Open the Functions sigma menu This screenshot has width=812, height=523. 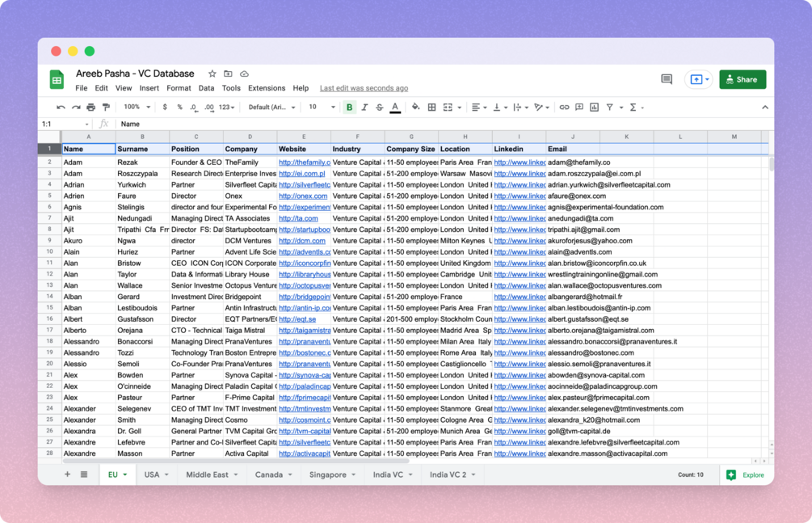coord(633,108)
